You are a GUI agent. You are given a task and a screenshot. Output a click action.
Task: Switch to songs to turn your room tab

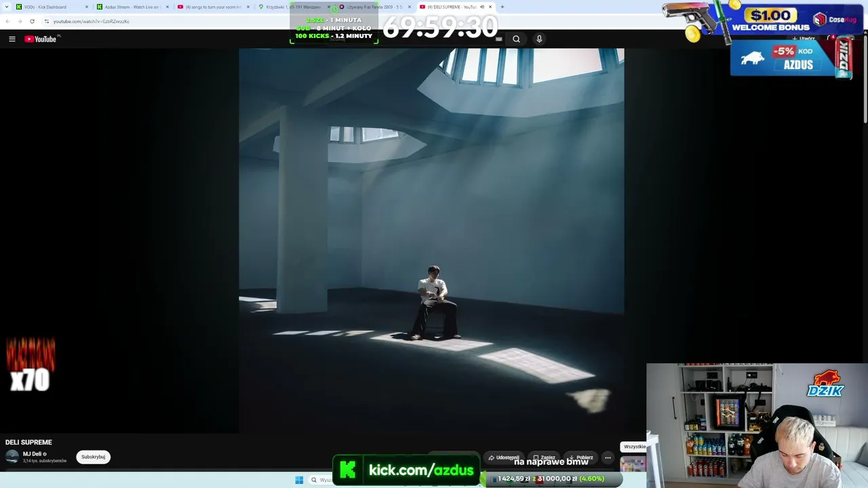click(x=213, y=7)
